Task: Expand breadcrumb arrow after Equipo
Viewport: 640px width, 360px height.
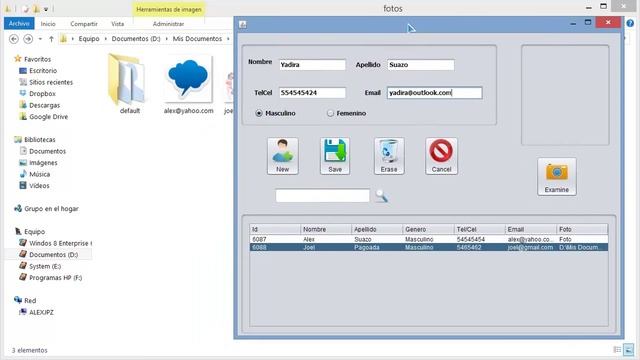Action: pos(105,39)
